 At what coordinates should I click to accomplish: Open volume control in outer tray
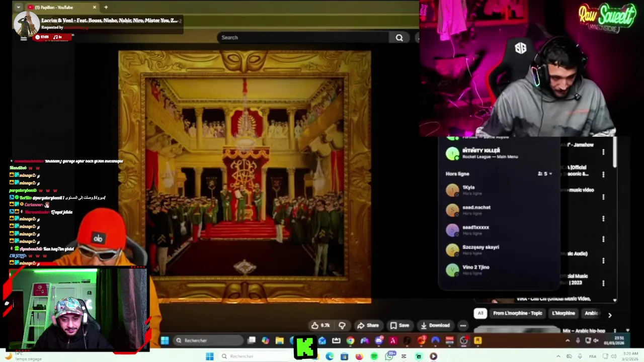(614, 356)
